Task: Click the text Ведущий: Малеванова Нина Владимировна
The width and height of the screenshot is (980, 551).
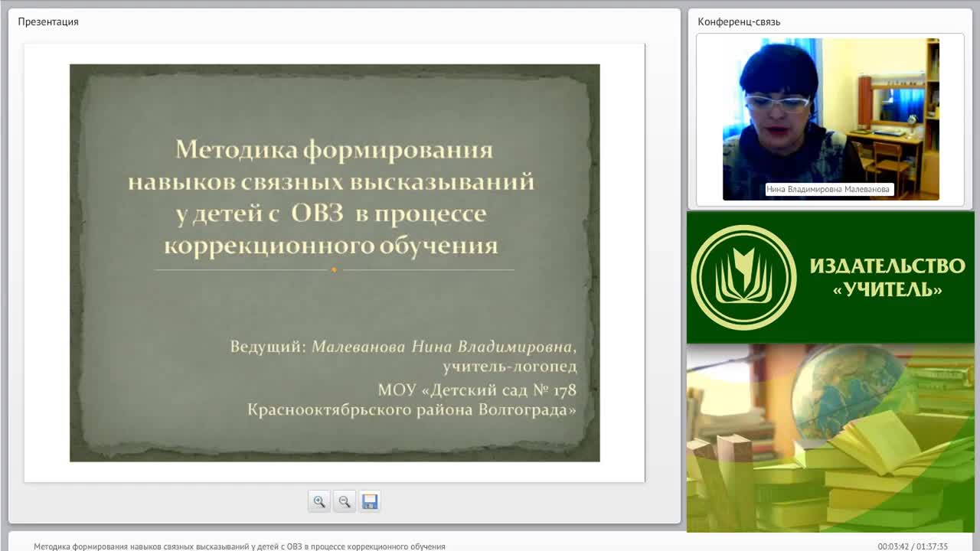Action: [403, 347]
